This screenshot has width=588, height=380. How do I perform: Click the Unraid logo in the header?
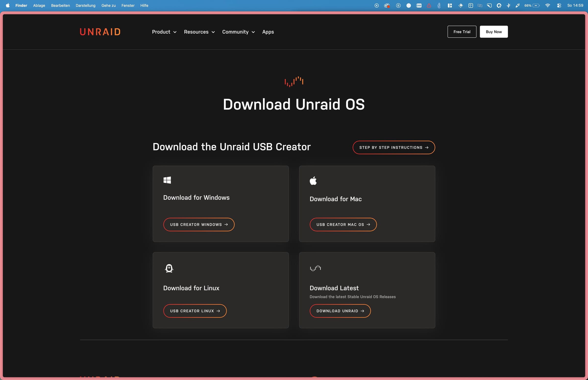(100, 32)
